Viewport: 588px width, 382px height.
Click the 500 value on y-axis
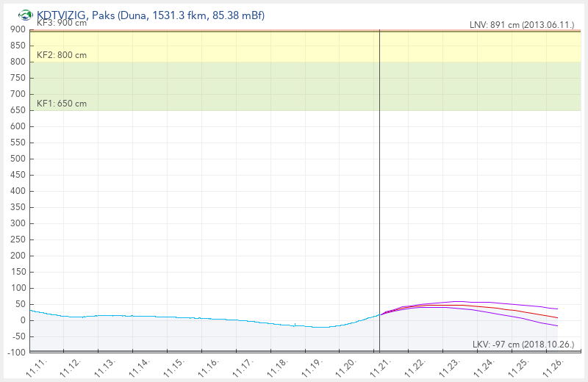18,159
